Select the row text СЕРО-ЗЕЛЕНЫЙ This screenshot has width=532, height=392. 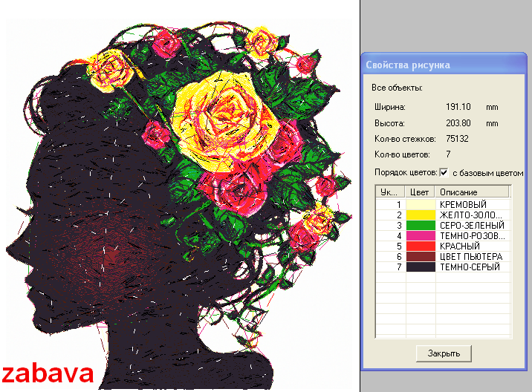point(472,226)
